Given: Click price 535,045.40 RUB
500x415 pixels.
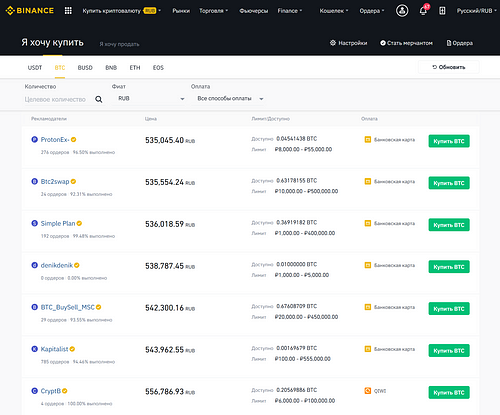Looking at the screenshot, I should (170, 140).
